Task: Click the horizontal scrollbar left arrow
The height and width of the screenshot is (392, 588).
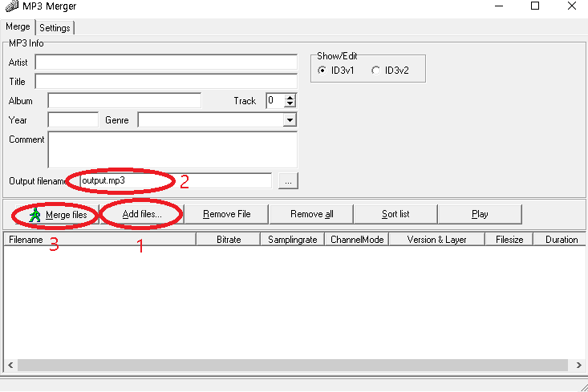Action: coord(10,365)
